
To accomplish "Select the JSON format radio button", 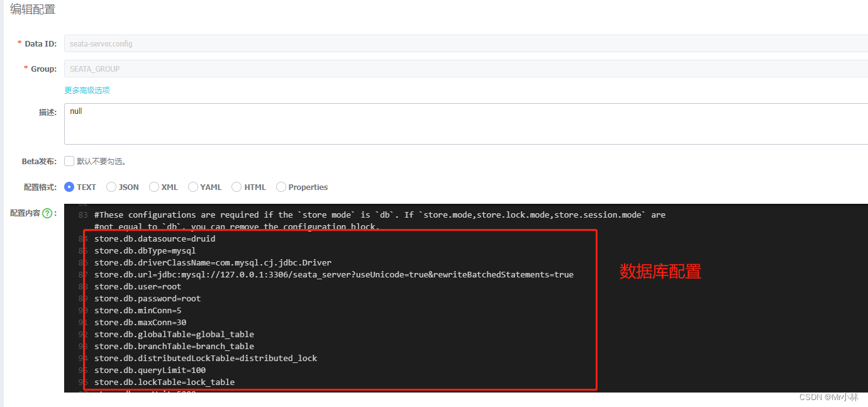I will [x=111, y=187].
